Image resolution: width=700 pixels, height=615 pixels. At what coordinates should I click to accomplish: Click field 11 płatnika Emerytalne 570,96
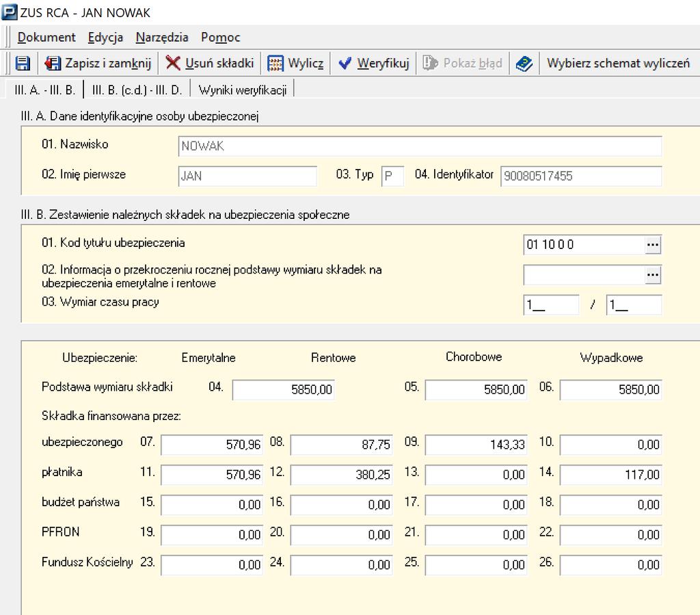212,474
